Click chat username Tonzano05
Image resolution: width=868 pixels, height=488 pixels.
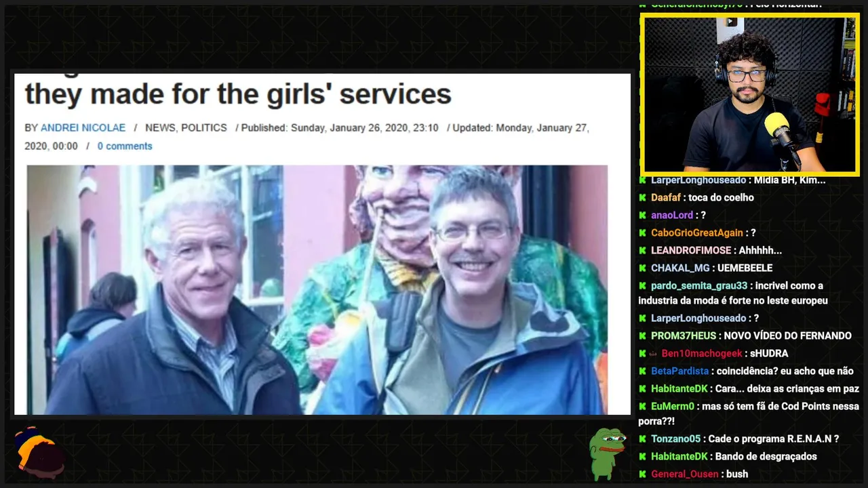point(675,439)
